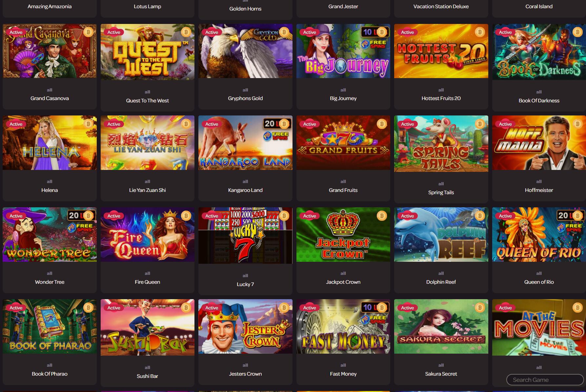Focus the Search Game input field
This screenshot has width=586, height=392.
[545, 380]
